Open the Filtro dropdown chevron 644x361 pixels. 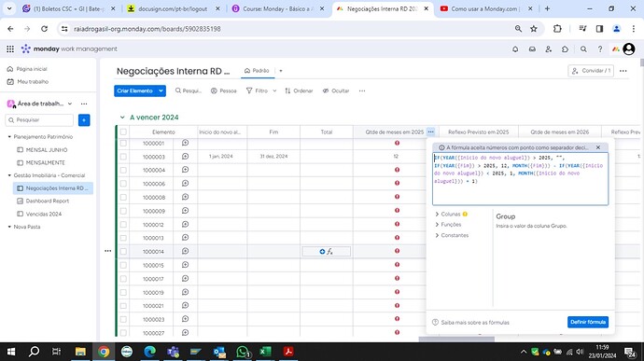coord(274,90)
